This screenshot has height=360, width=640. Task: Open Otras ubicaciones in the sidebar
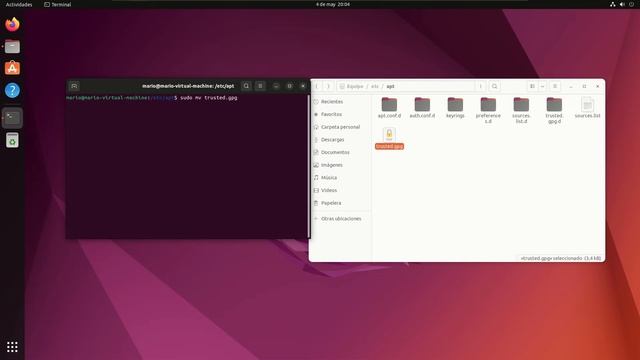(x=340, y=219)
